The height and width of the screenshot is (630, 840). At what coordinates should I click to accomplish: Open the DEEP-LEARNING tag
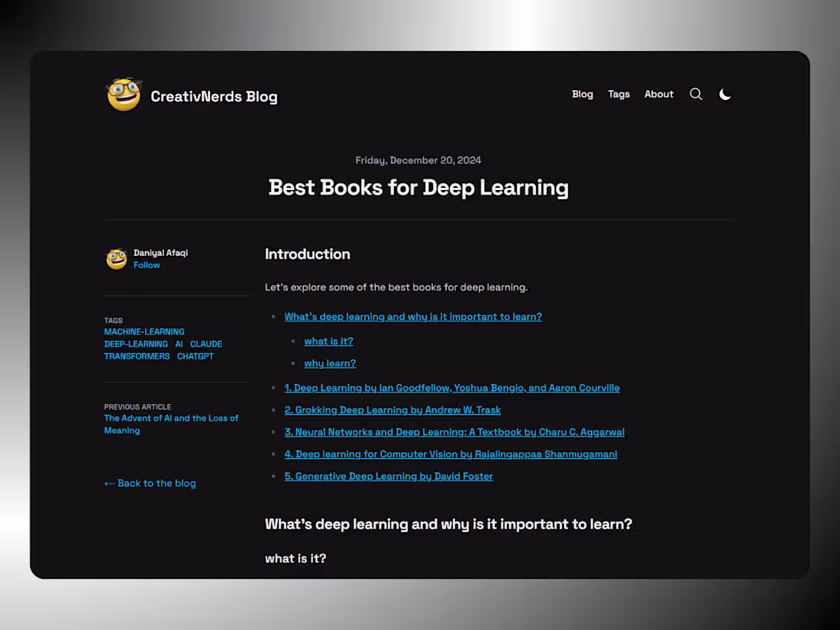pyautogui.click(x=137, y=344)
